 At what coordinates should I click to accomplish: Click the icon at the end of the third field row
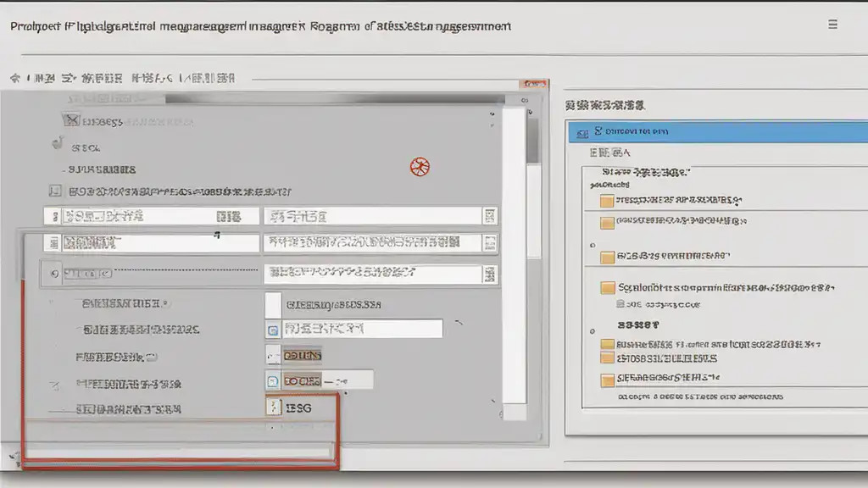click(490, 274)
